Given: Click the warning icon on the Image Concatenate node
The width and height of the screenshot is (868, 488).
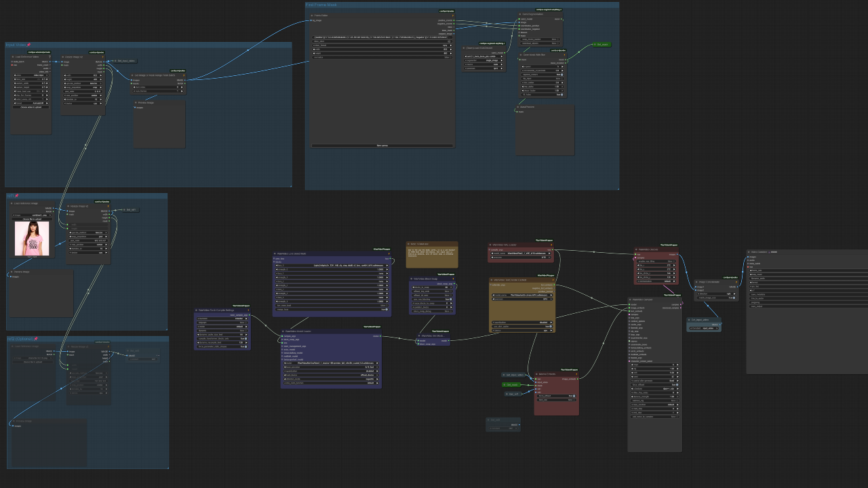Looking at the screenshot, I should tap(736, 282).
